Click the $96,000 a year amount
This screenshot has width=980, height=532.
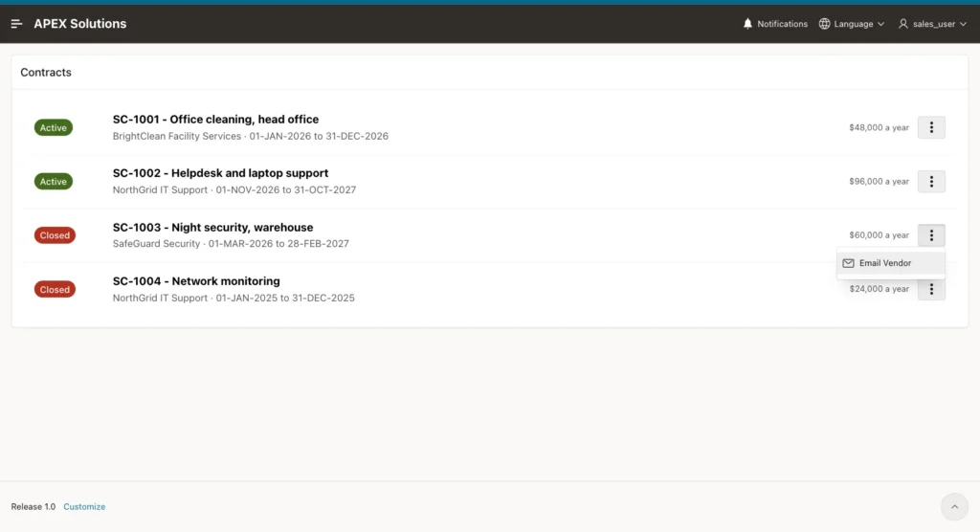(x=879, y=181)
